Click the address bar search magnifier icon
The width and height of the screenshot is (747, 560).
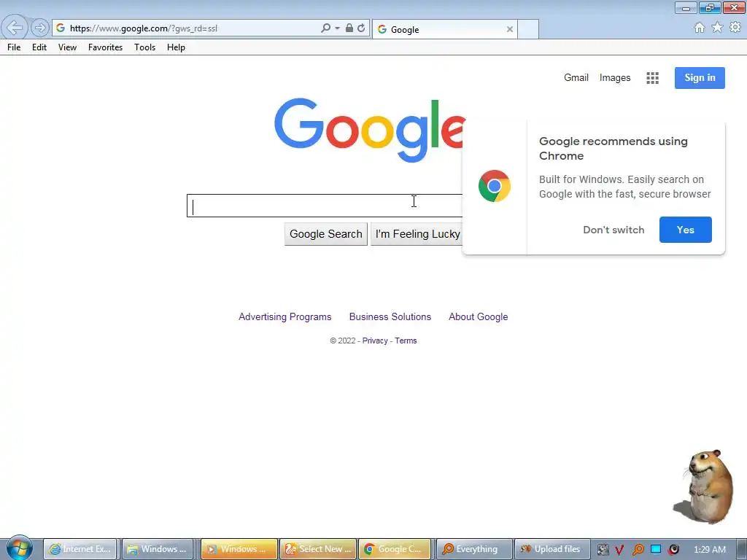[326, 28]
